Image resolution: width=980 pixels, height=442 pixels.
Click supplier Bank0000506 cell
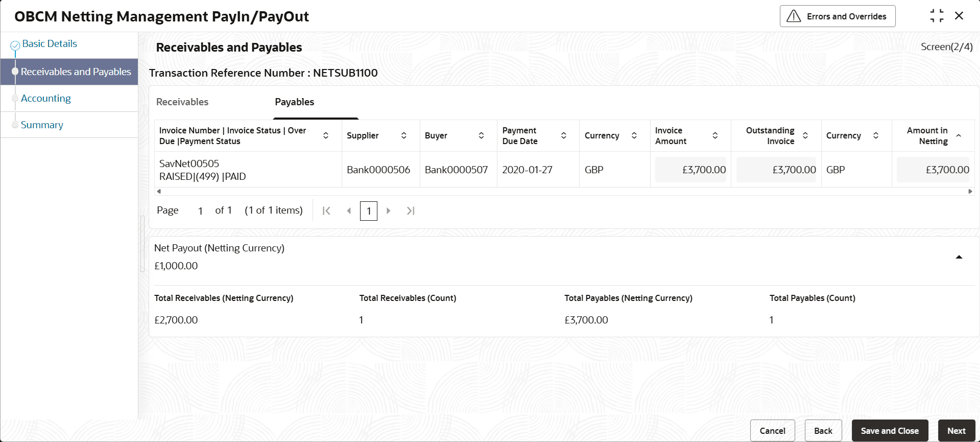[380, 170]
